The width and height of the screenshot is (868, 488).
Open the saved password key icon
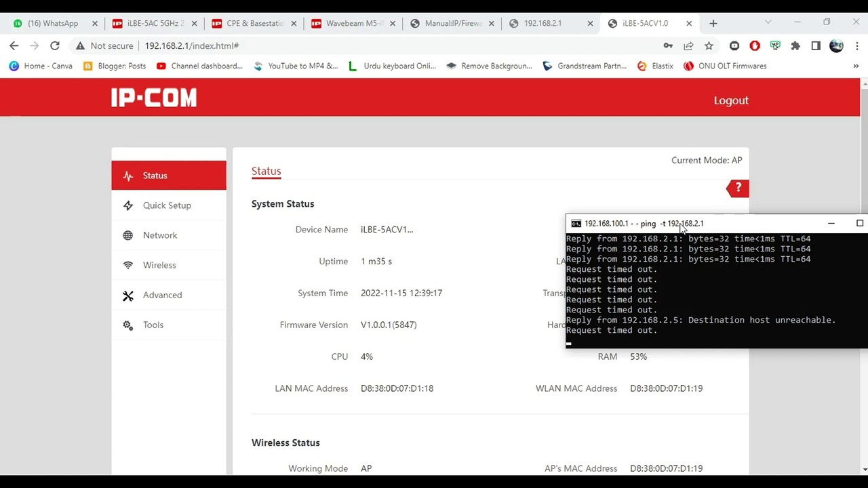(668, 45)
